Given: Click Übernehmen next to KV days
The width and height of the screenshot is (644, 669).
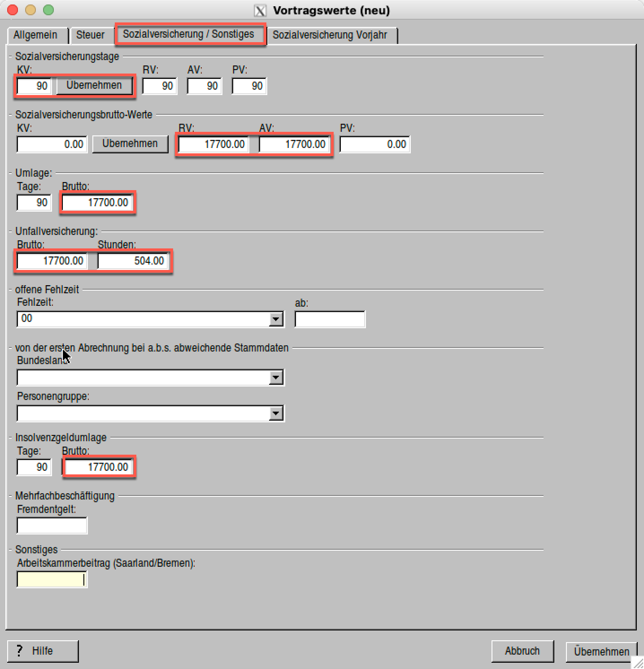Looking at the screenshot, I should [94, 85].
